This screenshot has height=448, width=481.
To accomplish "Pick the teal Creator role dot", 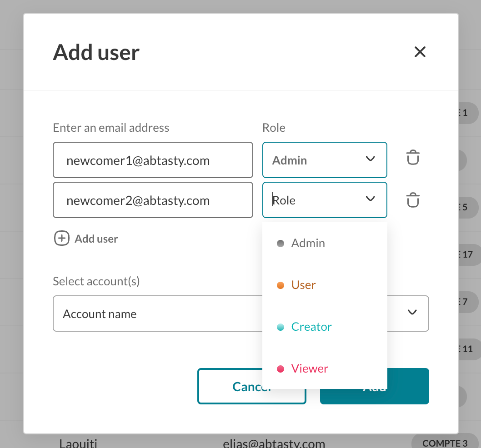I will click(281, 327).
